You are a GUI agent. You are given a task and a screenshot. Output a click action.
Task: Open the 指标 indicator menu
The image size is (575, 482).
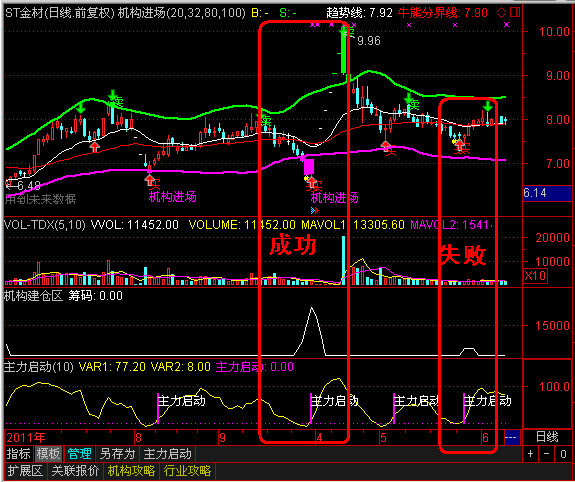tap(19, 454)
